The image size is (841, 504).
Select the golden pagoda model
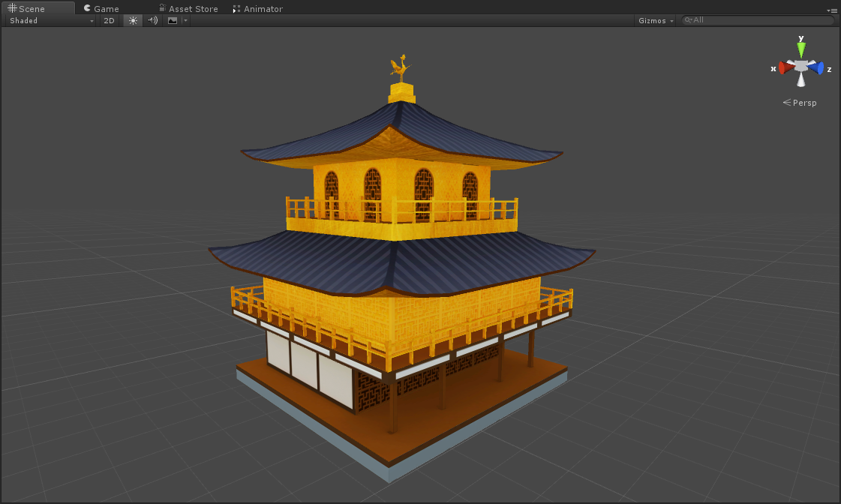pos(401,268)
